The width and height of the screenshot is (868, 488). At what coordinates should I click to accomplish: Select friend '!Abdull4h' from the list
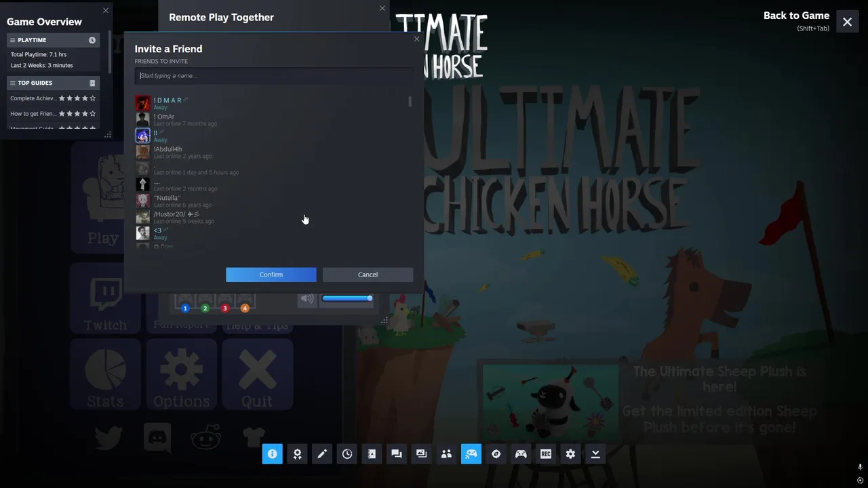(x=271, y=152)
